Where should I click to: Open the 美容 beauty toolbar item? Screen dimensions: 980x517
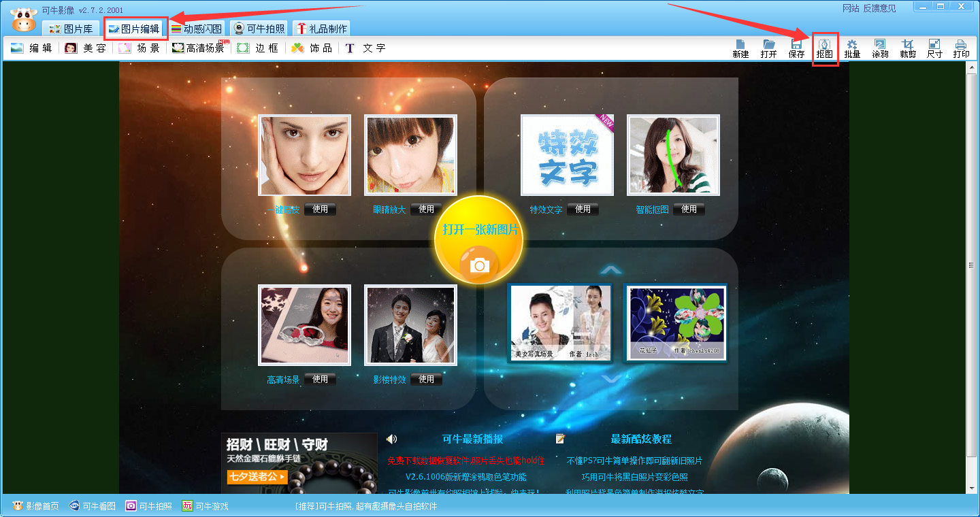pyautogui.click(x=86, y=48)
